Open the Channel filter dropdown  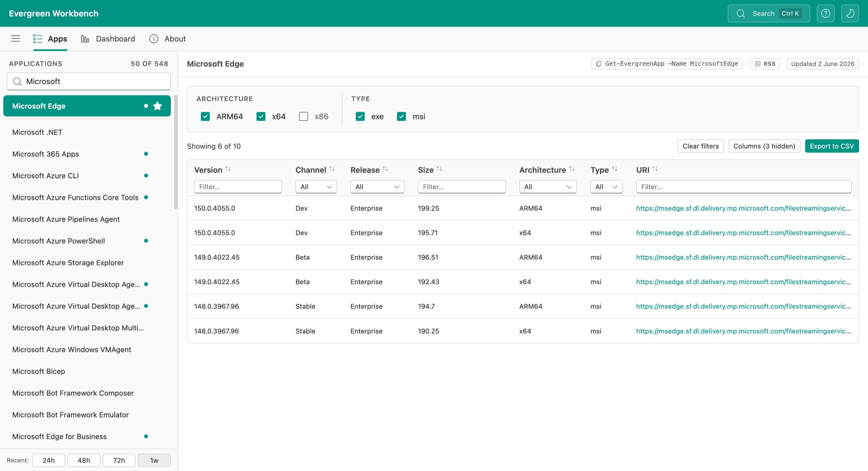point(316,187)
